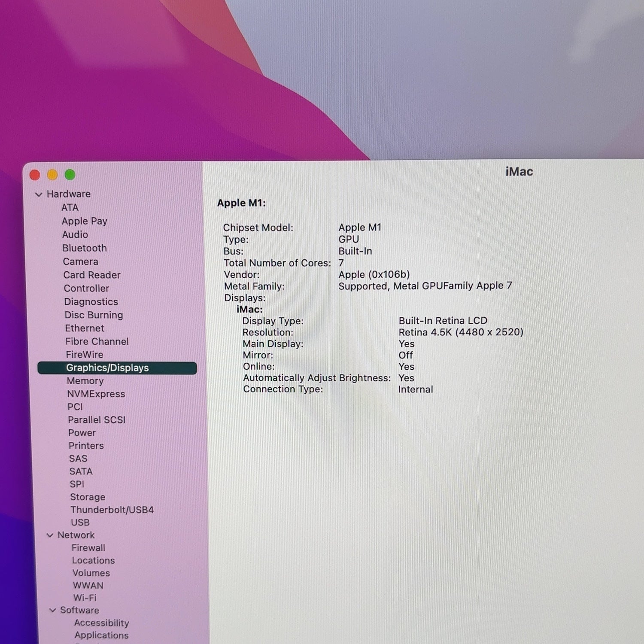Select ATA in the sidebar

coord(70,208)
